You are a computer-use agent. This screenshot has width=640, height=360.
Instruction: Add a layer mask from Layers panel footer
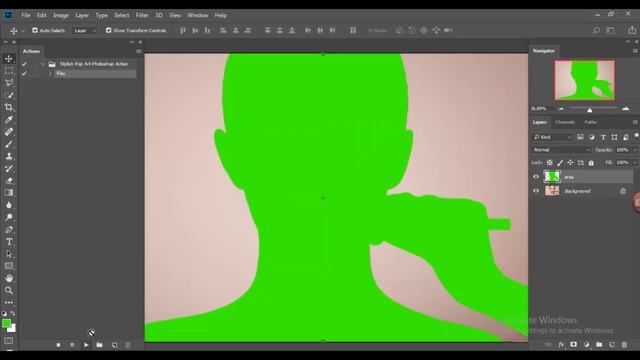point(573,345)
